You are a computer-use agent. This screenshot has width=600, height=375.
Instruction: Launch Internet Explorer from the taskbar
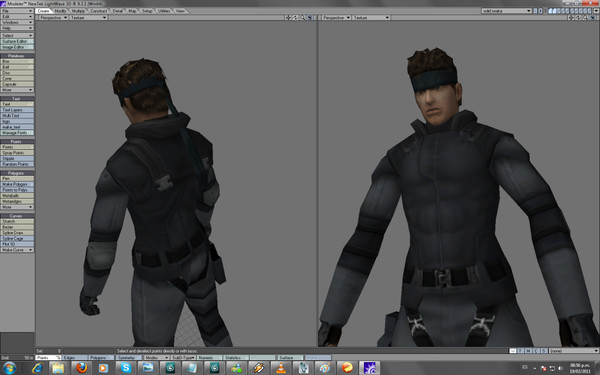point(37,368)
